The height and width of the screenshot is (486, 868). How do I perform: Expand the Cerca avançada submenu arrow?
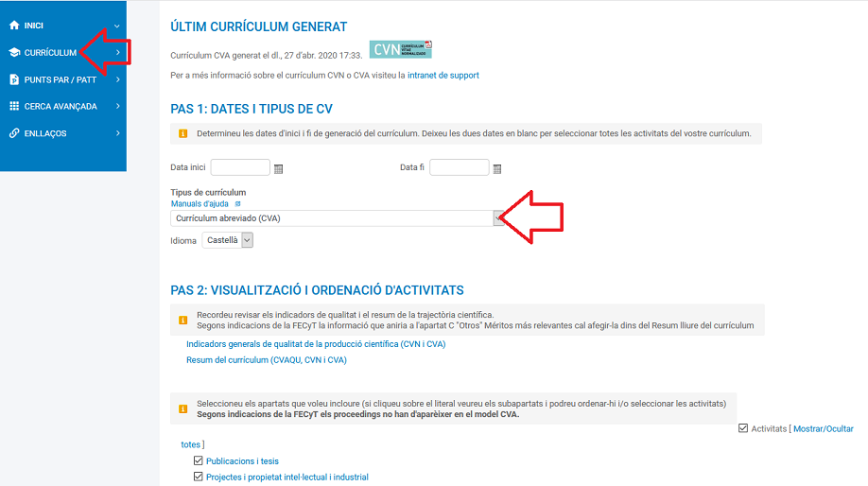point(118,106)
